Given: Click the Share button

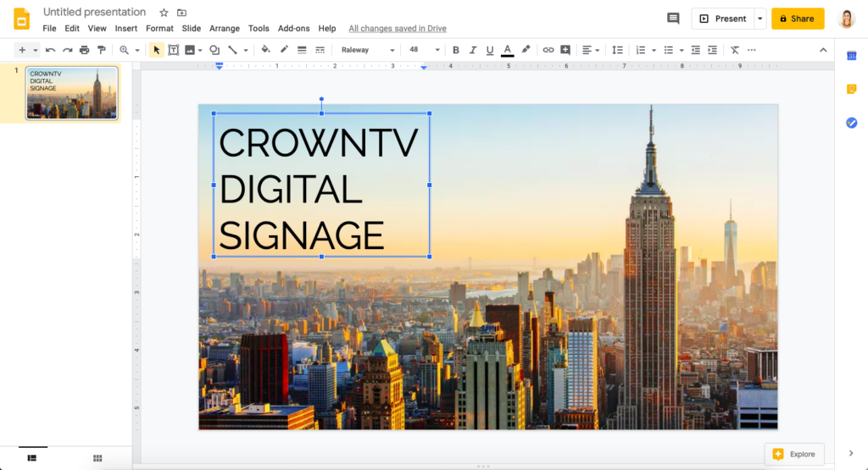Looking at the screenshot, I should coord(798,19).
